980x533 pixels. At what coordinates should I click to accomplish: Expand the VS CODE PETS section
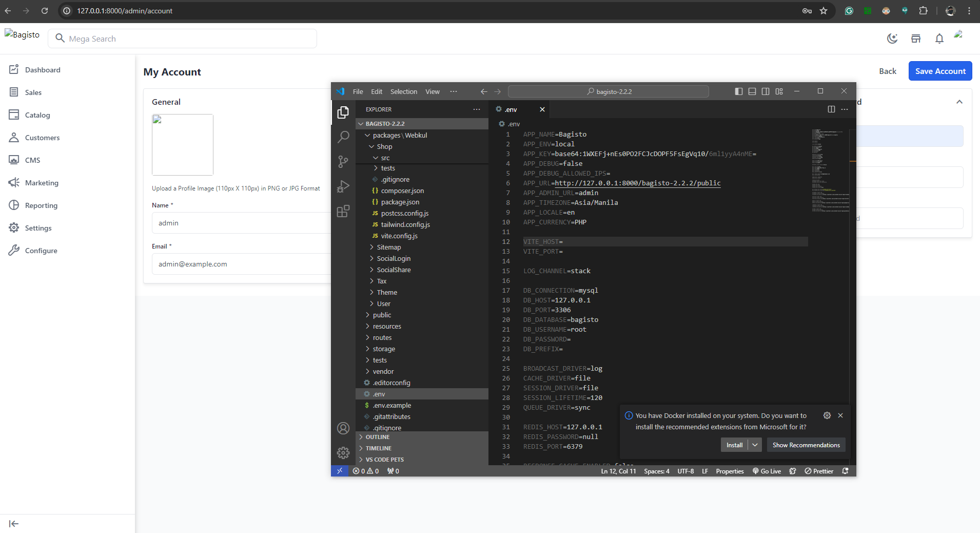click(x=422, y=460)
